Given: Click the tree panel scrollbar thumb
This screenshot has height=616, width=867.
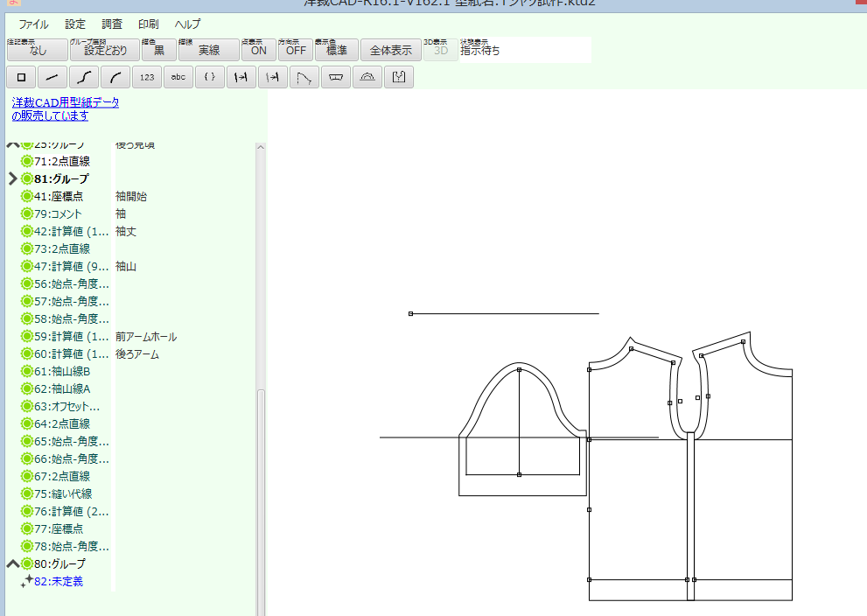Looking at the screenshot, I should pyautogui.click(x=261, y=502).
